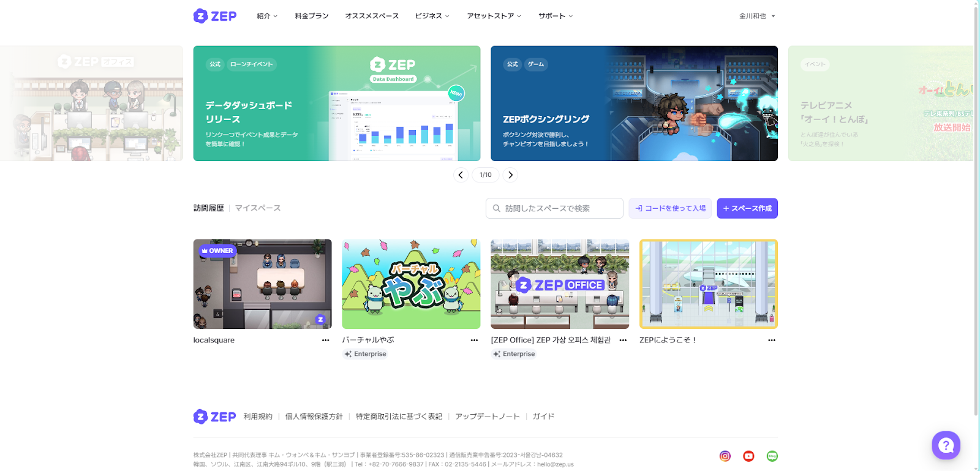Open the ガイド footer link
The image size is (980, 471).
[x=543, y=416]
